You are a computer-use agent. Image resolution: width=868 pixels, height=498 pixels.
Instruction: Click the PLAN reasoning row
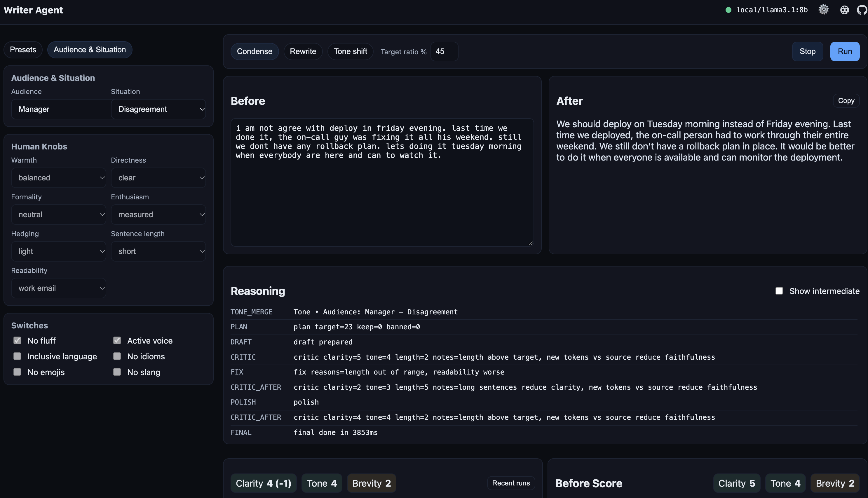(x=543, y=327)
